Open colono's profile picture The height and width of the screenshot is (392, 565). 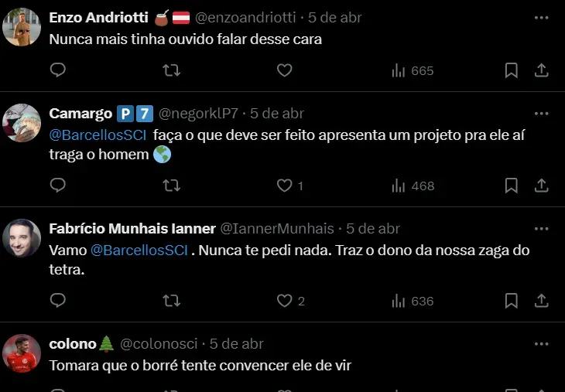[22, 353]
